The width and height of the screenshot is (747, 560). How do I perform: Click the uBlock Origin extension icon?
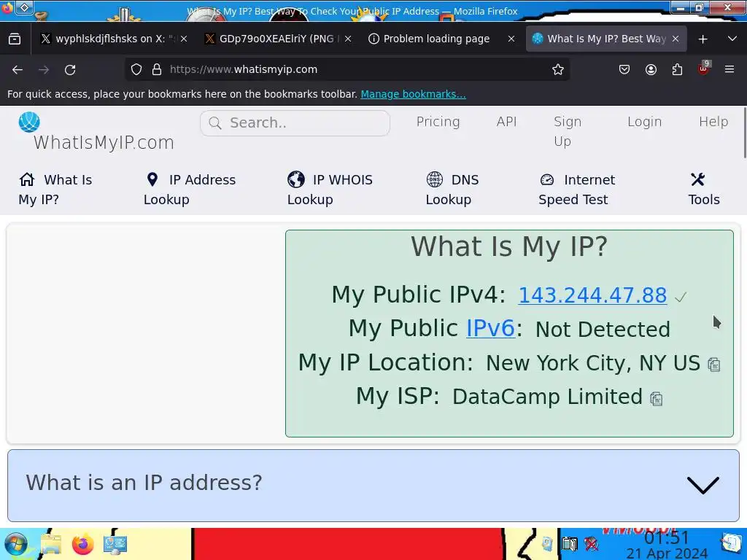click(x=704, y=69)
